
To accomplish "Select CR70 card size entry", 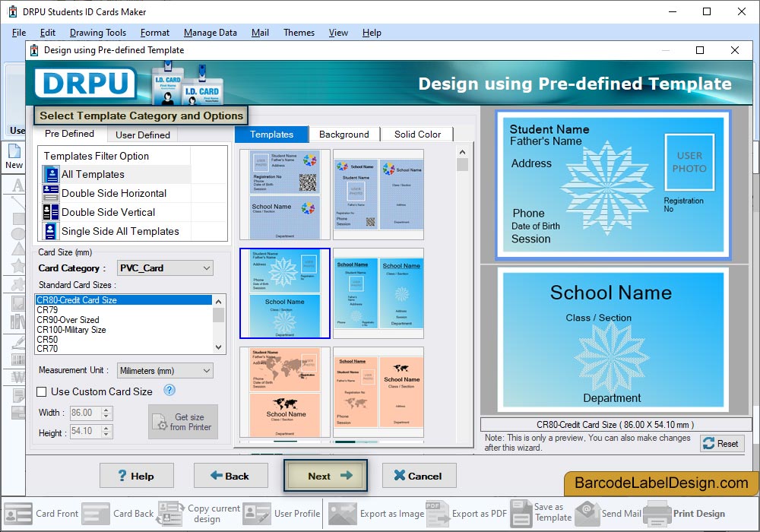I will click(x=124, y=348).
